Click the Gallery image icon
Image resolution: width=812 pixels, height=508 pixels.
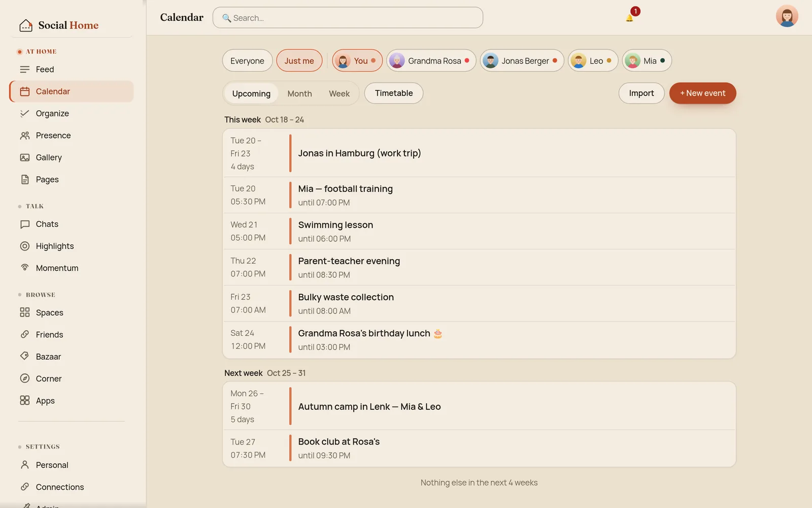coord(25,157)
